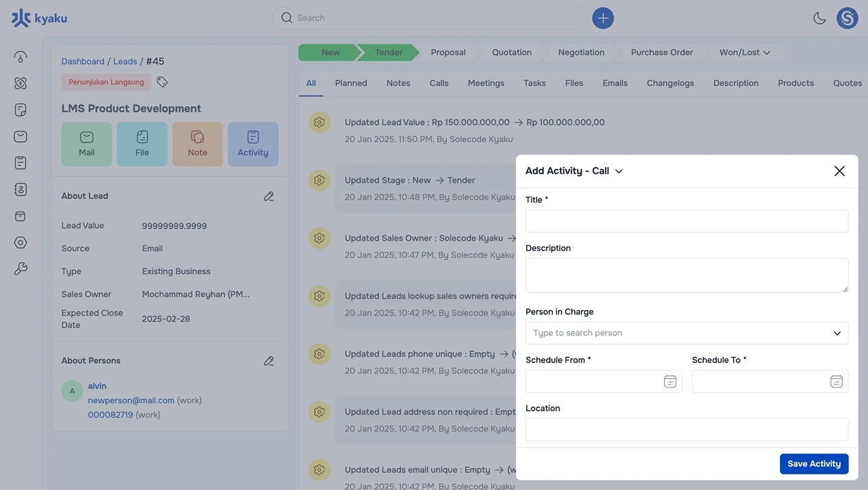Select the Proposal pipeline stage
868x490 pixels.
tap(448, 52)
